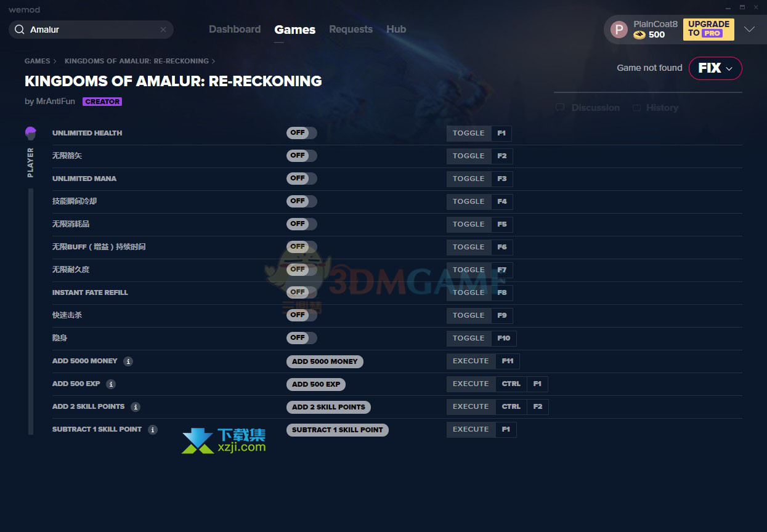This screenshot has height=532, width=767.
Task: Click the F4 hotkey key
Action: [x=502, y=201]
